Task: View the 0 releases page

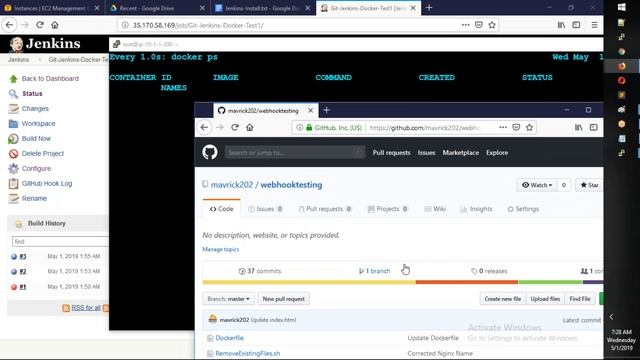Action: pos(489,271)
